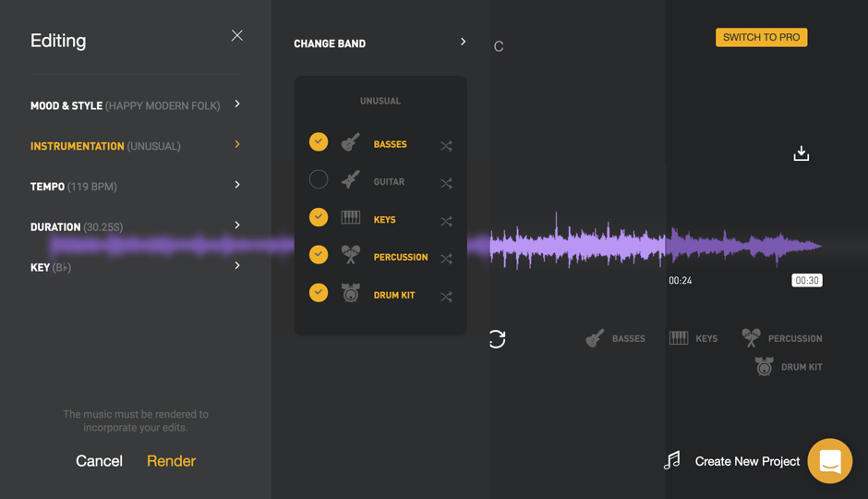868x499 pixels.
Task: Click the Percussion icon below the waveform
Action: tap(752, 338)
